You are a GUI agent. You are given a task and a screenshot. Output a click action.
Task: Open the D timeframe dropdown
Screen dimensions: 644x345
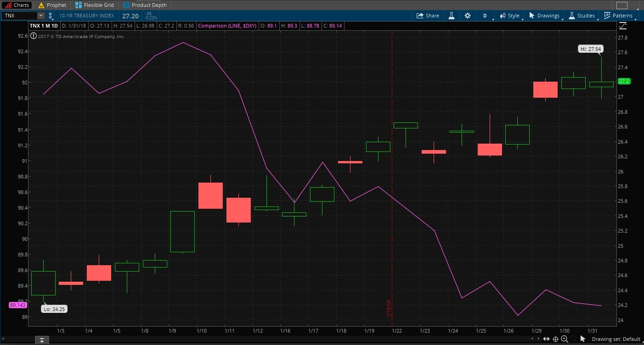pyautogui.click(x=485, y=16)
